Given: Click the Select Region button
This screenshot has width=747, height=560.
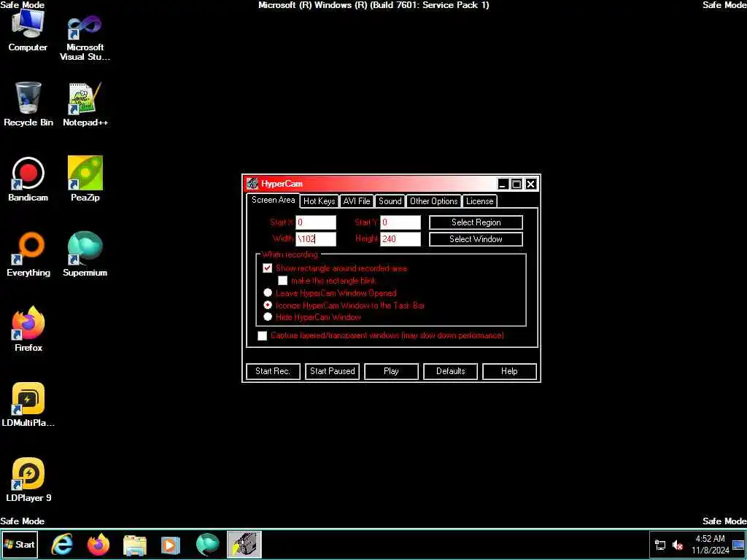Looking at the screenshot, I should click(x=476, y=222).
